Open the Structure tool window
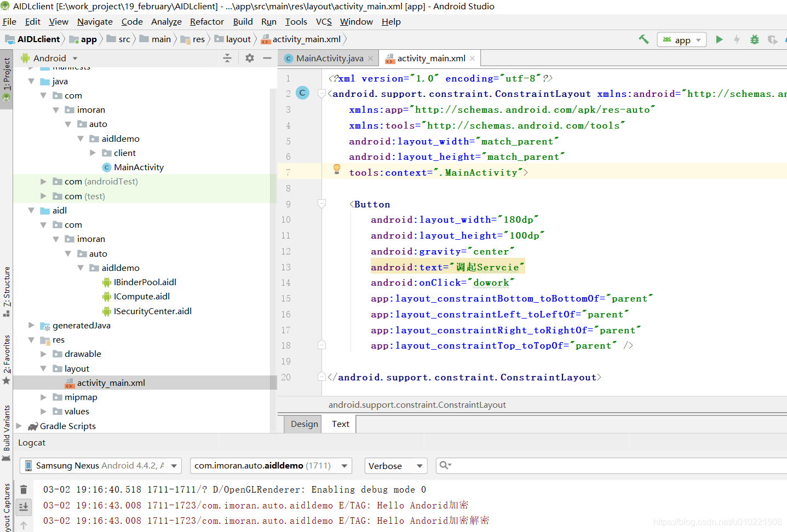Image resolution: width=787 pixels, height=532 pixels. pos(7,292)
